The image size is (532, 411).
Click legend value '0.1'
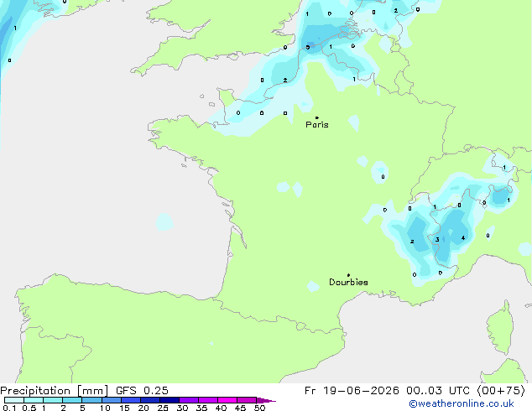tap(9, 408)
